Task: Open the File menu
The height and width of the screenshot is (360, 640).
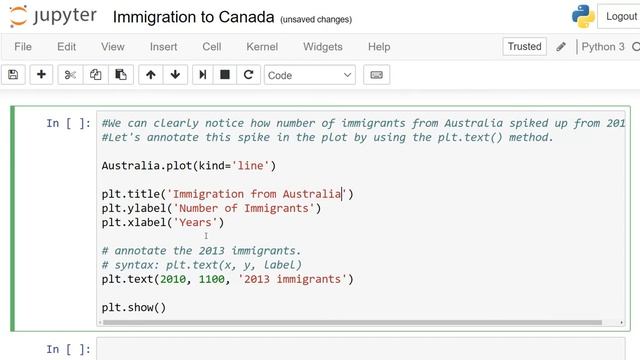Action: pyautogui.click(x=23, y=47)
